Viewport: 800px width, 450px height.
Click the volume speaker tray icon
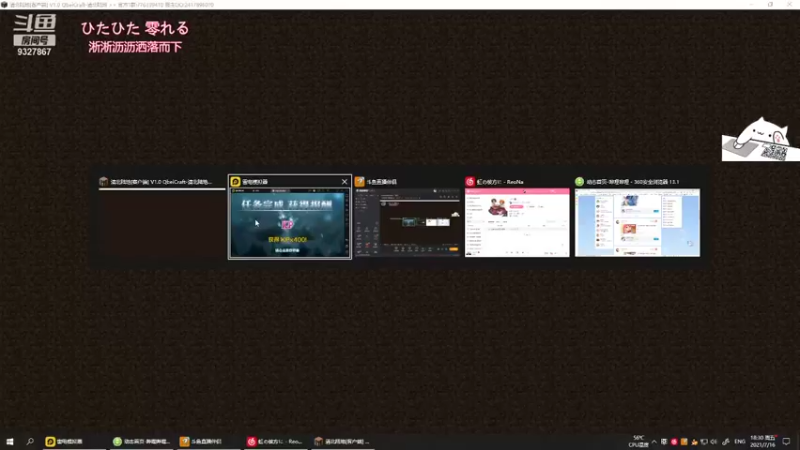coord(714,442)
